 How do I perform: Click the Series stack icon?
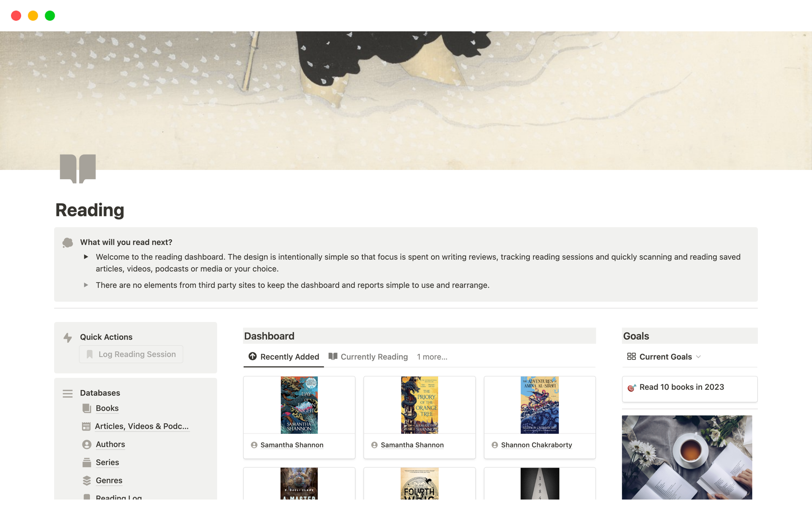point(87,462)
